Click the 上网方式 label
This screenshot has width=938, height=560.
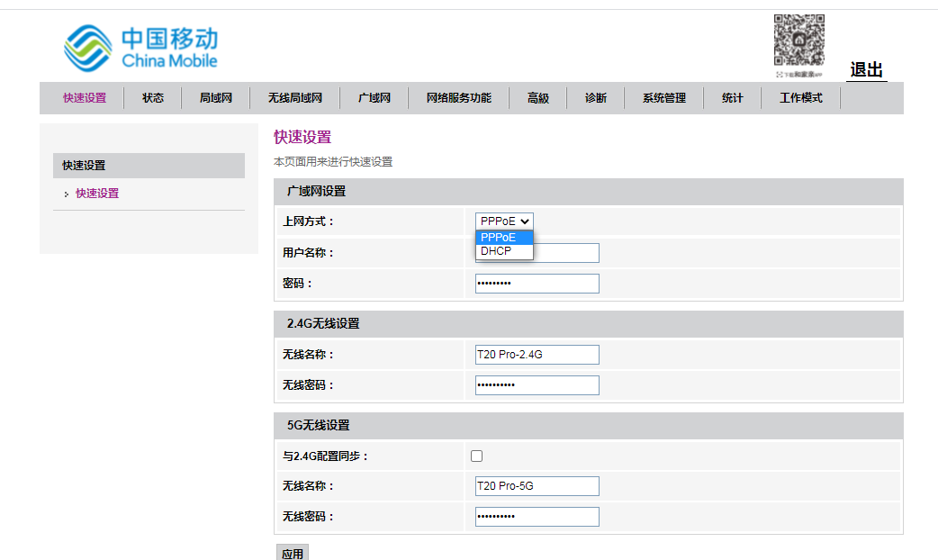pyautogui.click(x=308, y=221)
